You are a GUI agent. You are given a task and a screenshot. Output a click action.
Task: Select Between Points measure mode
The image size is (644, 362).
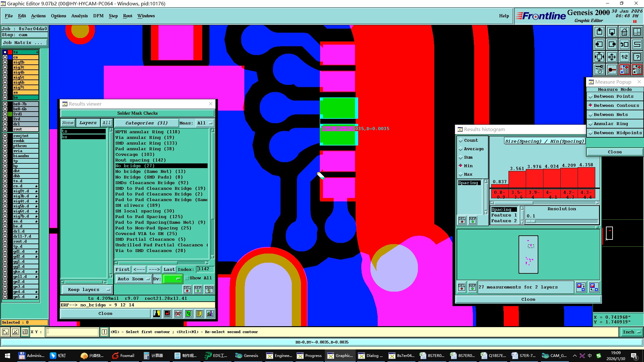click(x=613, y=96)
